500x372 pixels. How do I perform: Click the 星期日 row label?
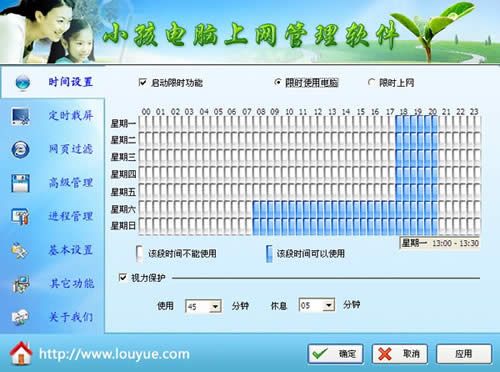coord(123,226)
